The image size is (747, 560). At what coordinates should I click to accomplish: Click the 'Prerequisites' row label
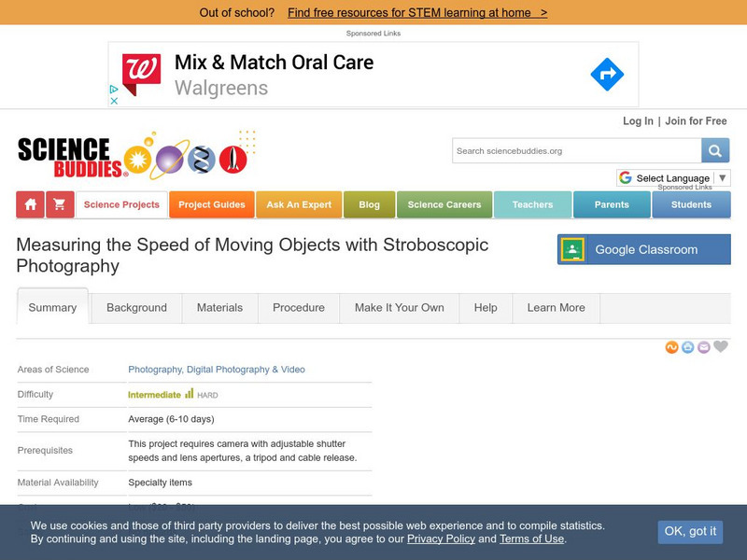[x=45, y=451]
